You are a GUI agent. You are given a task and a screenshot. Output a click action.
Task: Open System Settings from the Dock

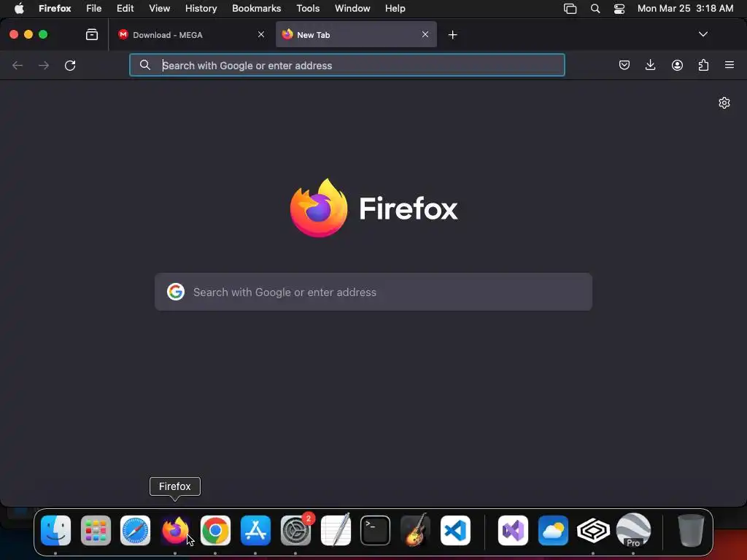click(x=295, y=530)
